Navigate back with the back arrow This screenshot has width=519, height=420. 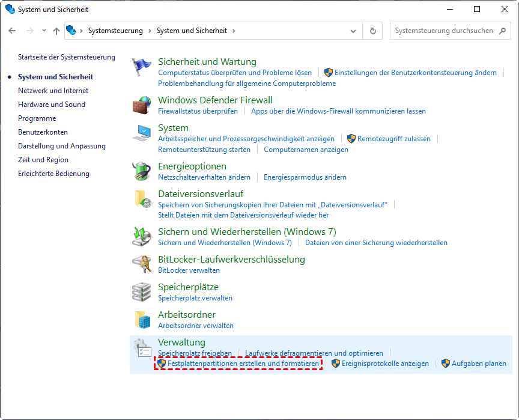(13, 31)
